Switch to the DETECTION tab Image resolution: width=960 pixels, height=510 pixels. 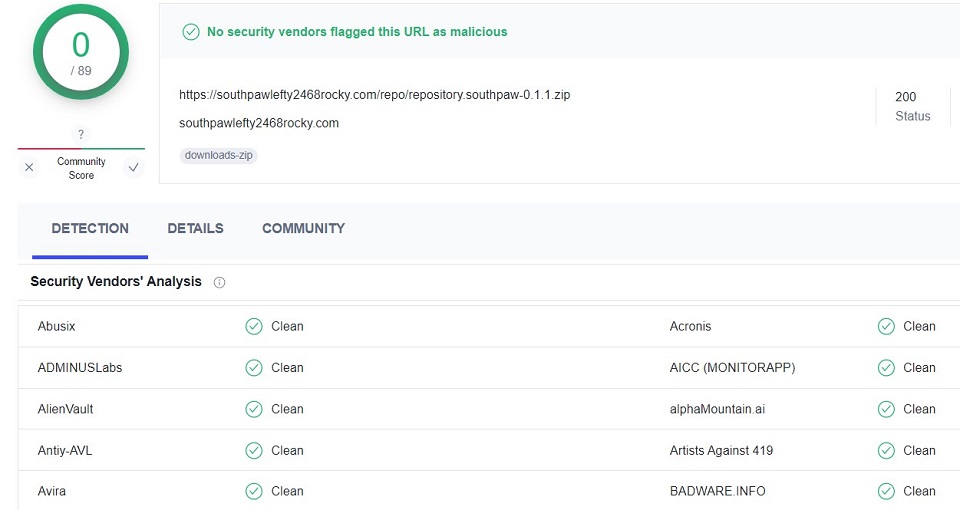[x=90, y=228]
